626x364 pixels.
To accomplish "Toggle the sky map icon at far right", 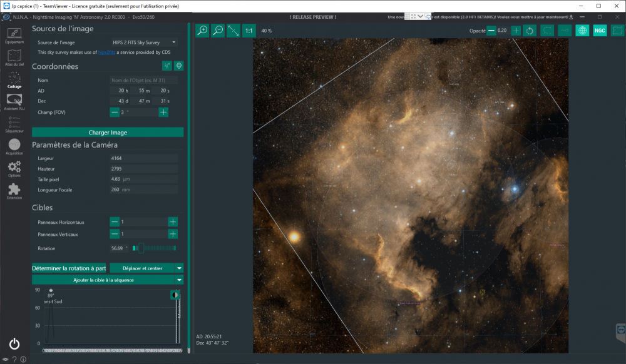I will (617, 31).
